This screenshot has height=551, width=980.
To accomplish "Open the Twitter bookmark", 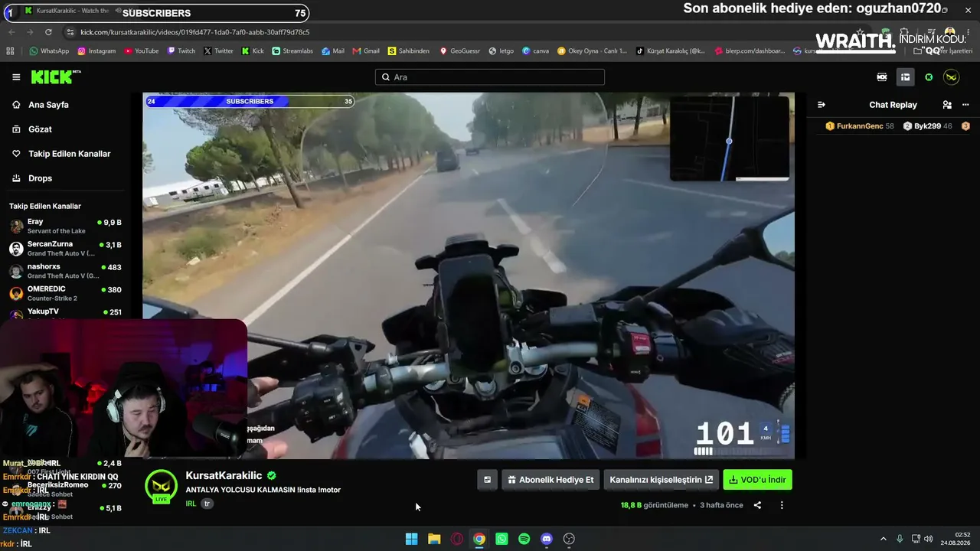I will (218, 51).
